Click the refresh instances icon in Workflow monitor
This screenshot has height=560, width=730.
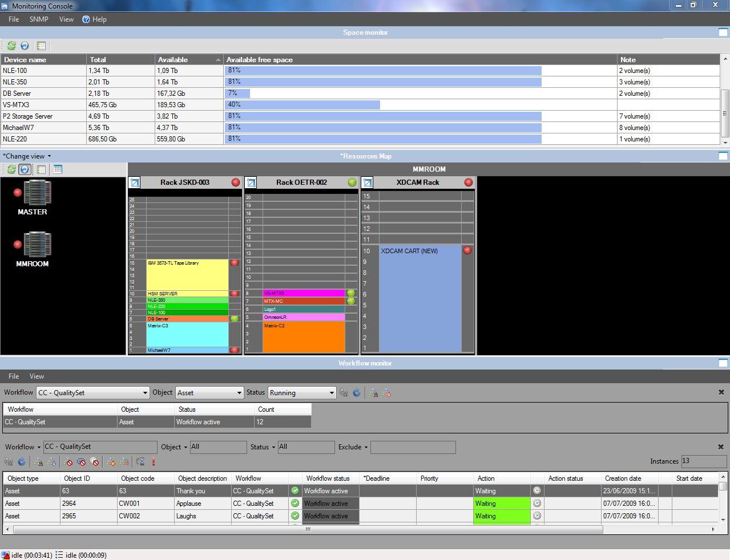tap(21, 462)
